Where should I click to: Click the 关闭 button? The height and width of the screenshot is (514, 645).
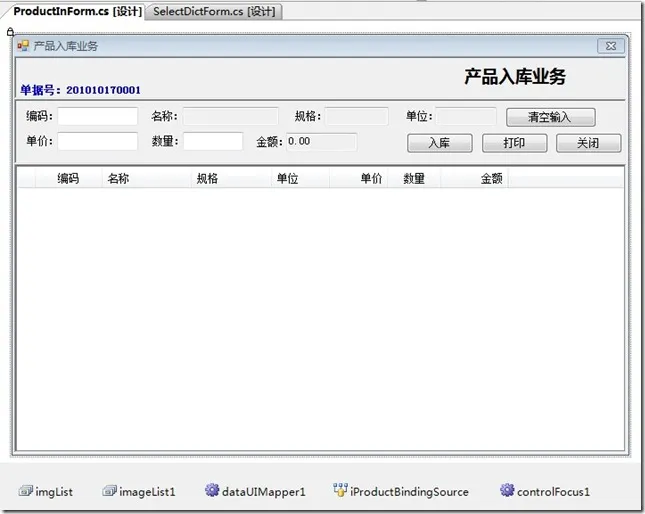588,143
